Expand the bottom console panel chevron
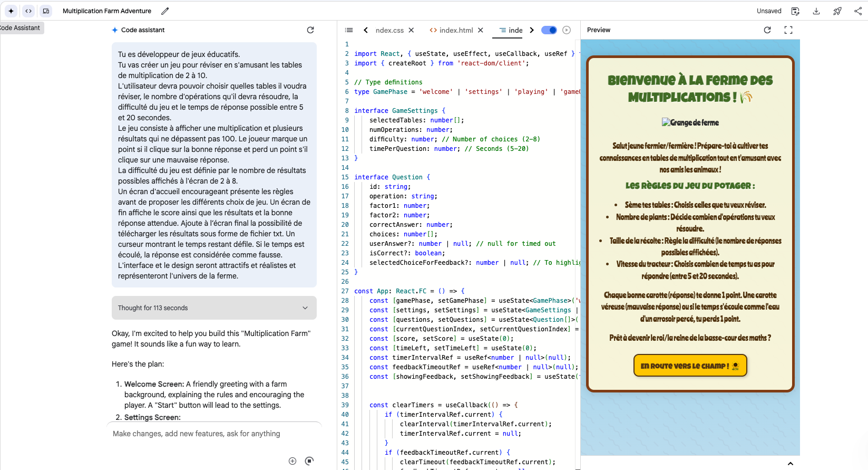The image size is (868, 470). [x=791, y=464]
